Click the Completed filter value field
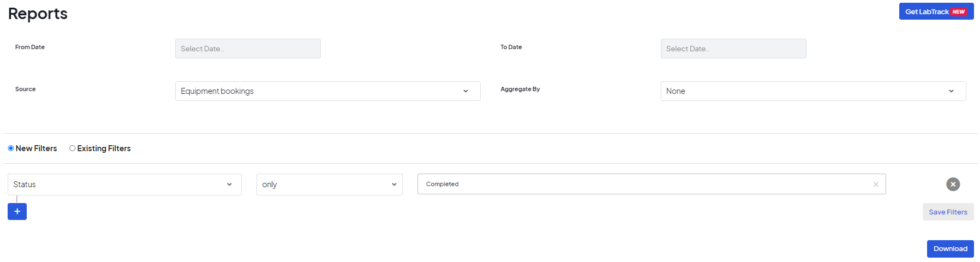980x262 pixels. [x=644, y=184]
